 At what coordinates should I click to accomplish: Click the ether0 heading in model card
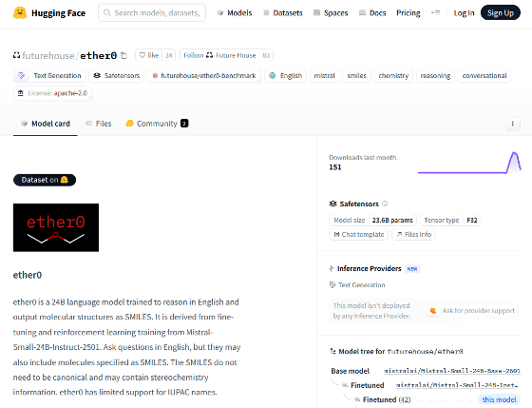tap(28, 275)
